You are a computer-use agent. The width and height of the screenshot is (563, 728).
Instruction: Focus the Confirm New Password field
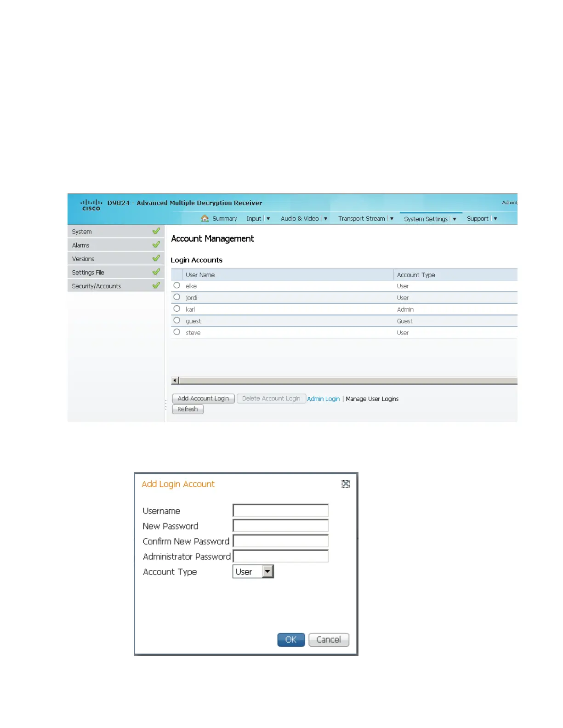point(280,541)
